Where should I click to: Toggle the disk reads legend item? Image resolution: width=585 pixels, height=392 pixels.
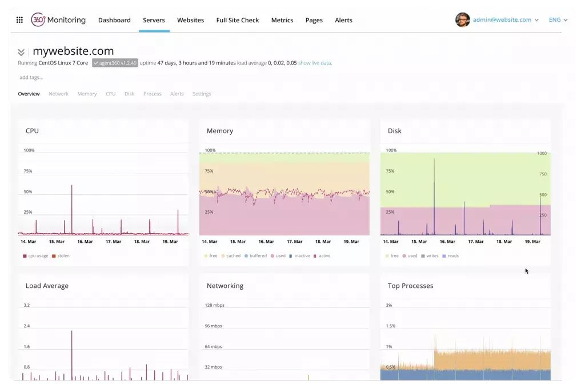pos(450,256)
